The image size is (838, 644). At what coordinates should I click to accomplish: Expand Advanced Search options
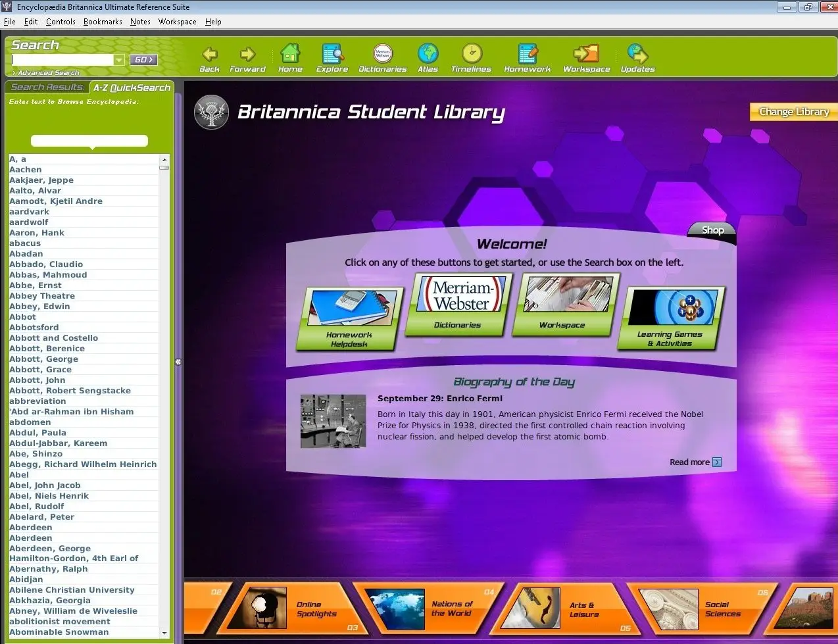tap(46, 73)
